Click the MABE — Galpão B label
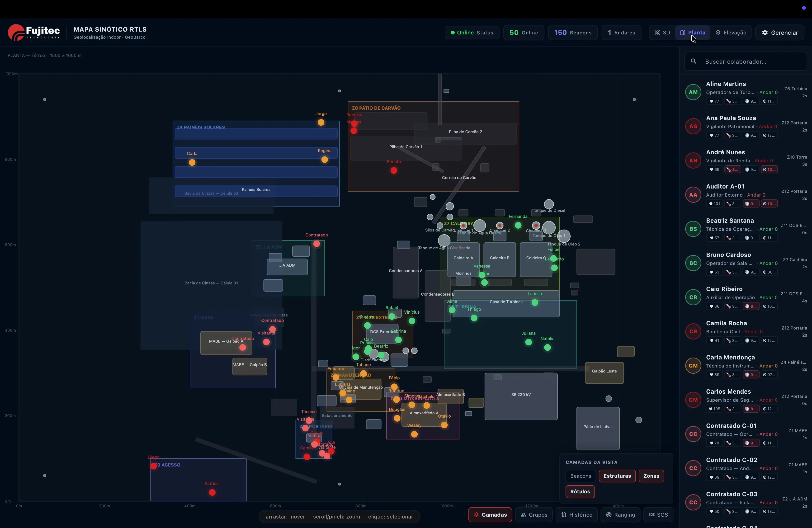Viewport: 812px width, 528px height. click(250, 365)
